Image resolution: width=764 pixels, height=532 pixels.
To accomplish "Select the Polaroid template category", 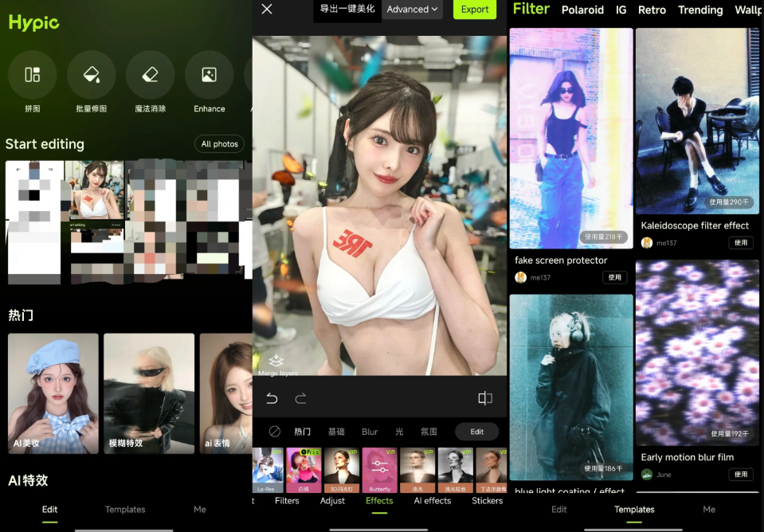I will tap(582, 10).
